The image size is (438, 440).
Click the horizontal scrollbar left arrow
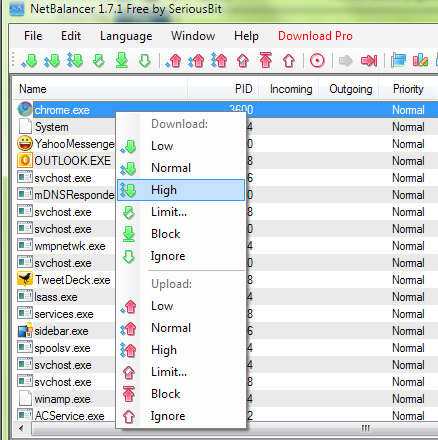tap(21, 428)
